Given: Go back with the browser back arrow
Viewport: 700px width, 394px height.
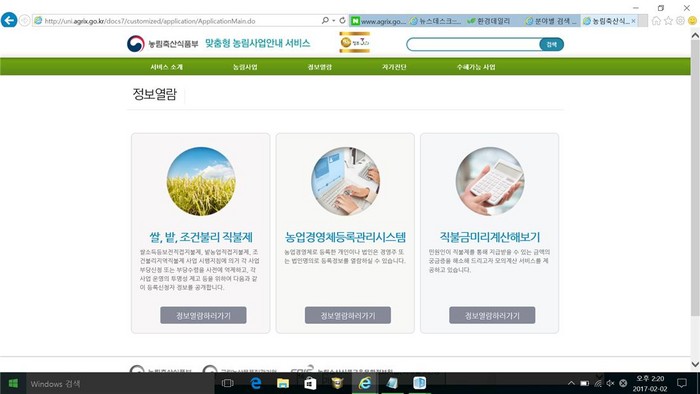Looking at the screenshot, I should point(9,21).
